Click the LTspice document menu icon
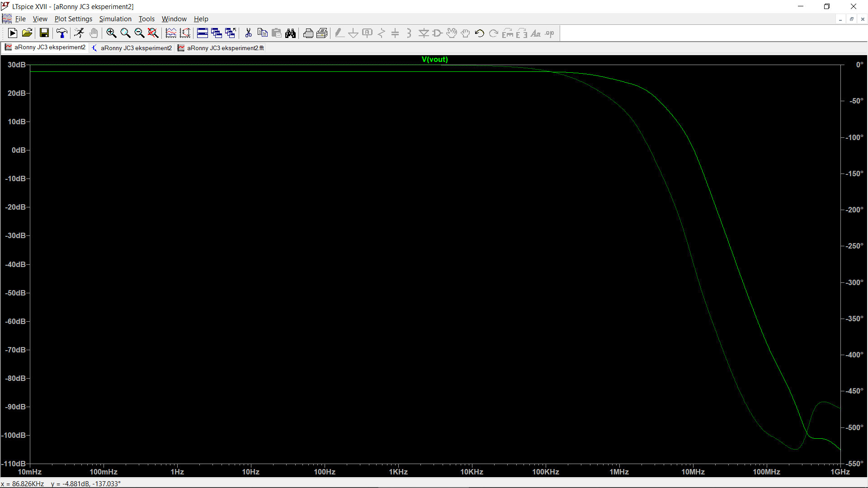The width and height of the screenshot is (868, 488). [7, 19]
